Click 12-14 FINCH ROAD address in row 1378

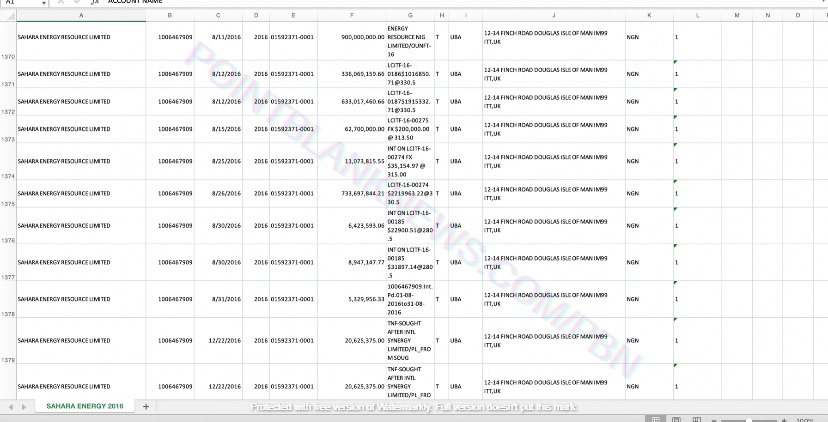coord(554,299)
